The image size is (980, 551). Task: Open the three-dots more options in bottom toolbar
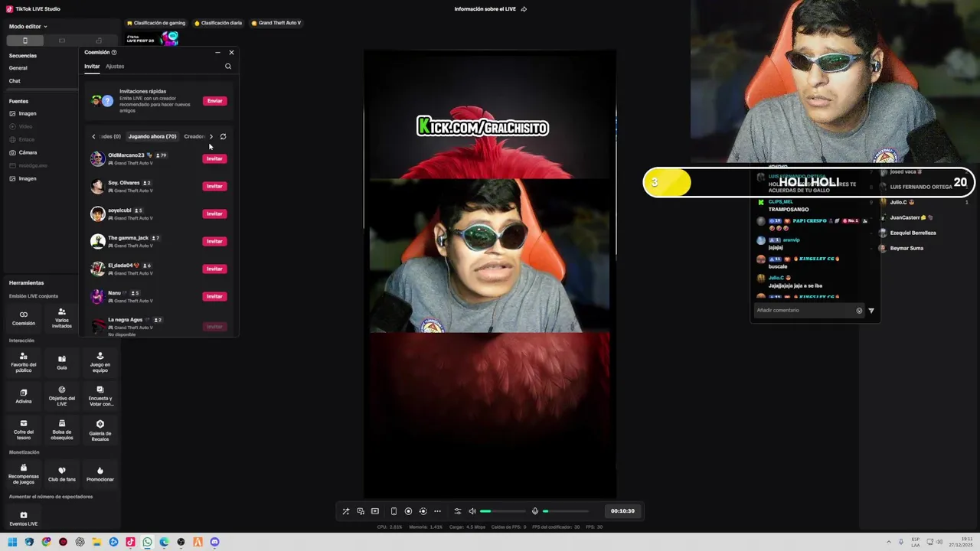tap(437, 511)
